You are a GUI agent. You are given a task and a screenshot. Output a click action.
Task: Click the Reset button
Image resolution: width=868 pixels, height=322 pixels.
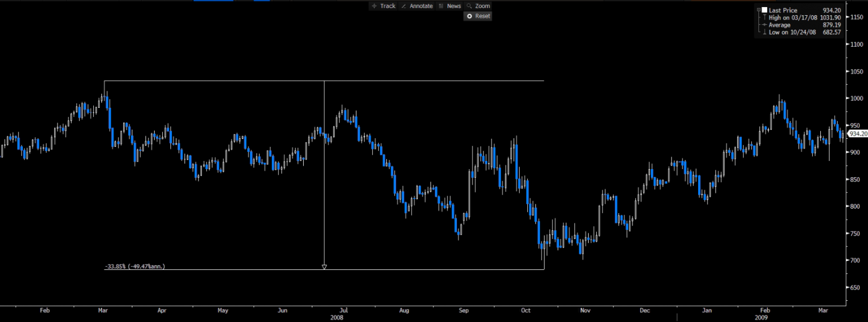478,16
